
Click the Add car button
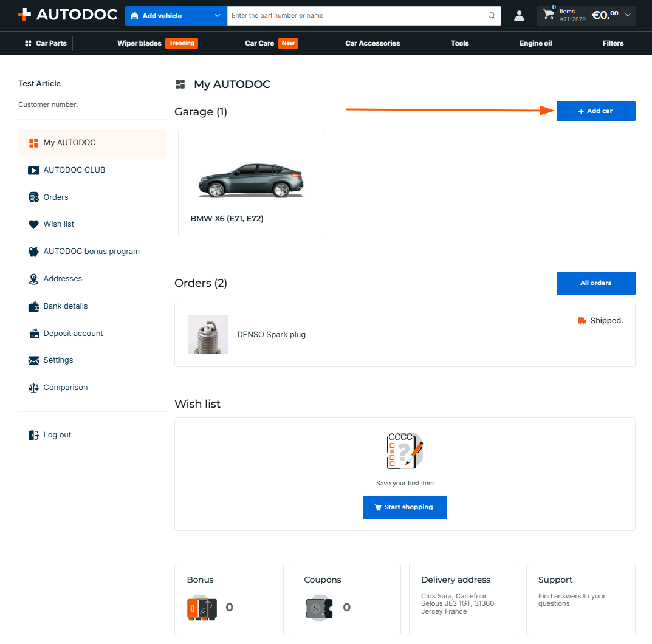(595, 111)
